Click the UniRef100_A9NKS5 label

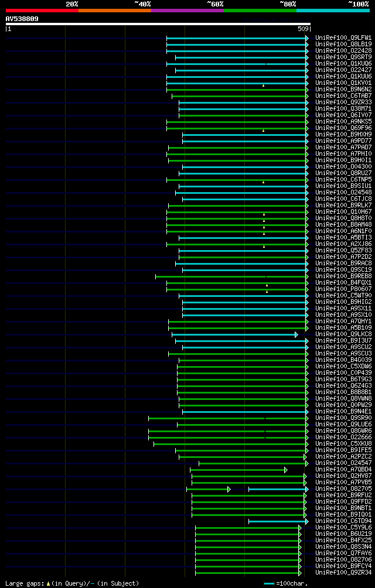click(343, 121)
